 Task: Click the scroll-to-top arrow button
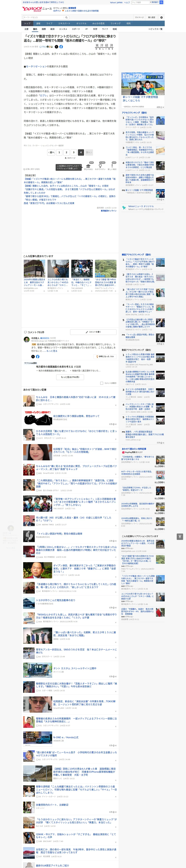[x=180, y=536]
